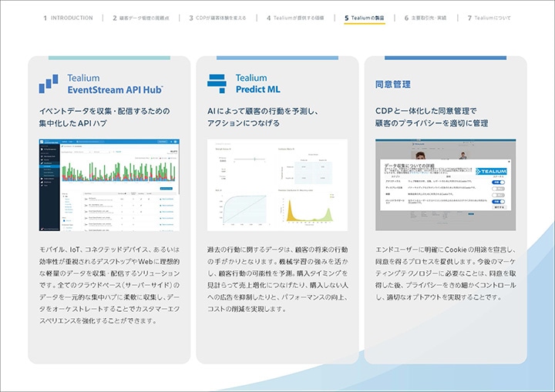Click the heading AIによって顧客の行動を予測し、
This screenshot has height=392, width=555.
coord(263,111)
